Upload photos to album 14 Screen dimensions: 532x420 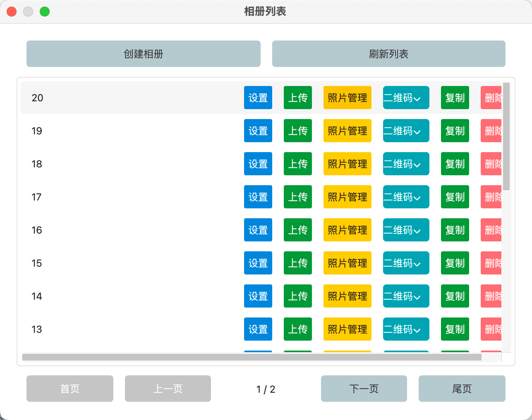(297, 296)
